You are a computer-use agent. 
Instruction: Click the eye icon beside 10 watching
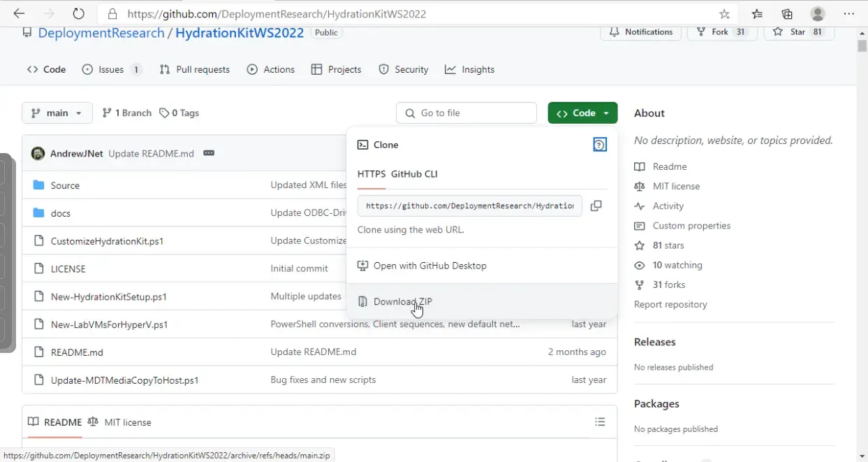click(x=640, y=266)
